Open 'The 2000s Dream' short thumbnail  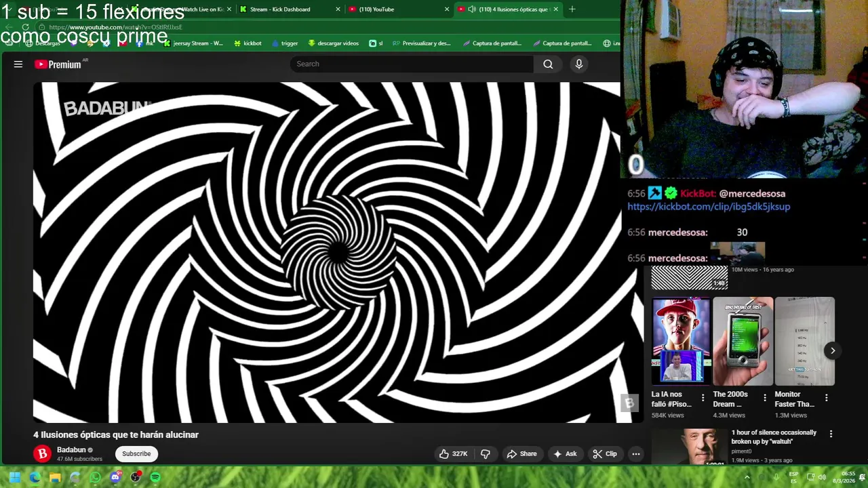(743, 341)
